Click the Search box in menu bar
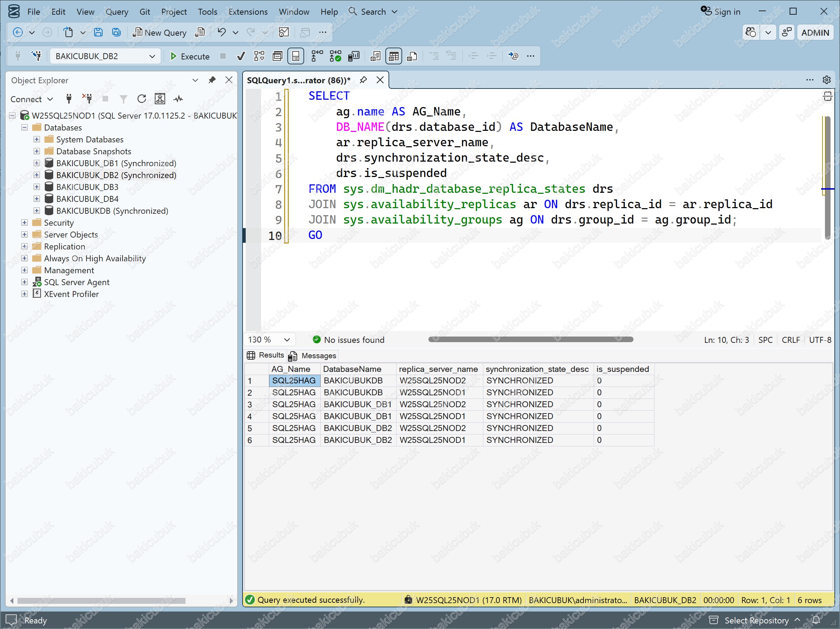The width and height of the screenshot is (840, 629). coord(372,12)
